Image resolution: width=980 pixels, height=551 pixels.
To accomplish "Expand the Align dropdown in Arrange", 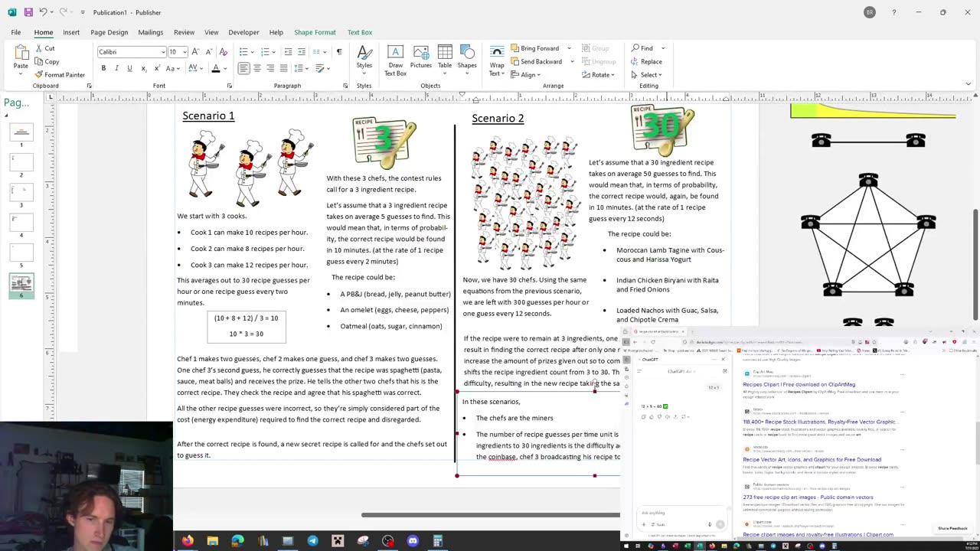I will 526,75.
